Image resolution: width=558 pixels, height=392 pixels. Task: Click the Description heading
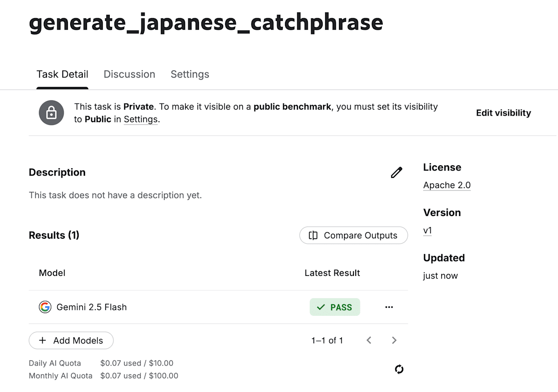click(57, 172)
